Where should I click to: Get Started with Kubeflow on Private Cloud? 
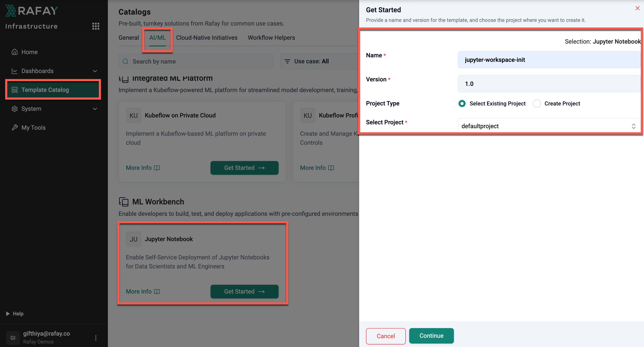click(x=244, y=168)
